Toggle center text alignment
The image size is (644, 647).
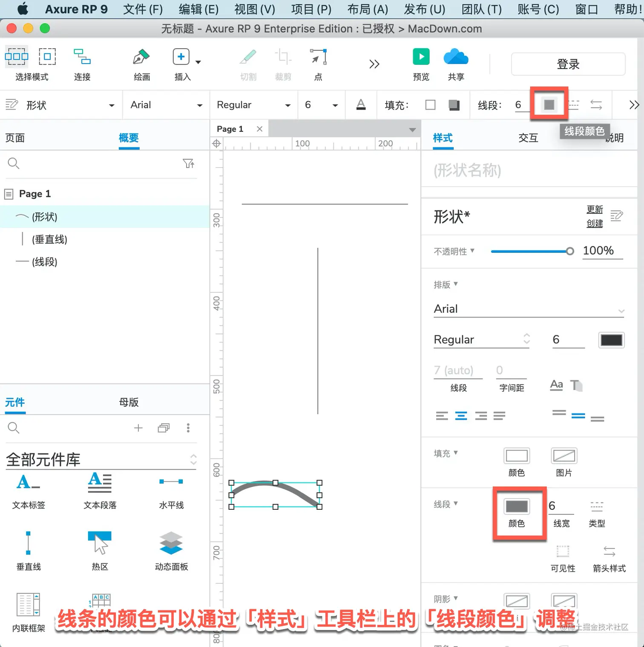pyautogui.click(x=461, y=416)
